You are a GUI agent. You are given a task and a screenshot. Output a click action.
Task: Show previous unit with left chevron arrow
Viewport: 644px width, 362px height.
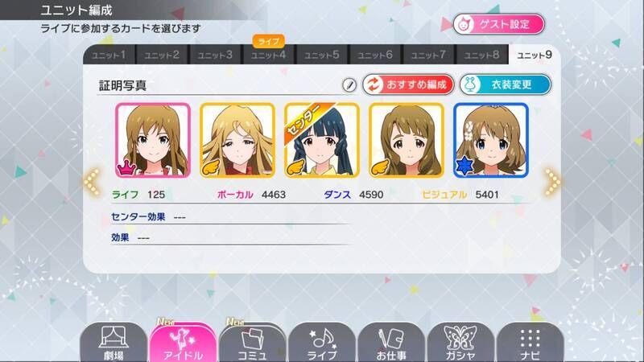(92, 182)
